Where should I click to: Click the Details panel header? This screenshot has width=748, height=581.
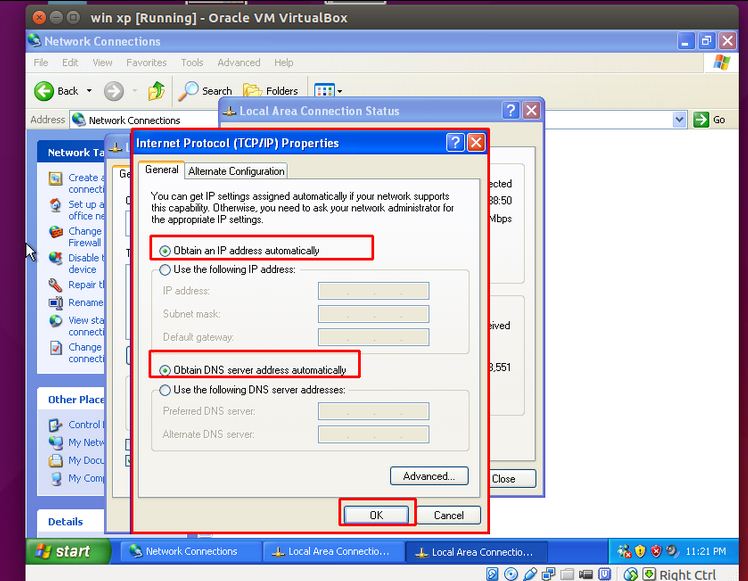tap(71, 521)
